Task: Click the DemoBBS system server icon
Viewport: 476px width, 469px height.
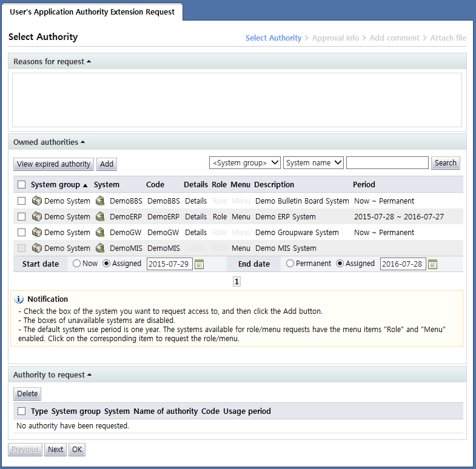Action: [100, 201]
